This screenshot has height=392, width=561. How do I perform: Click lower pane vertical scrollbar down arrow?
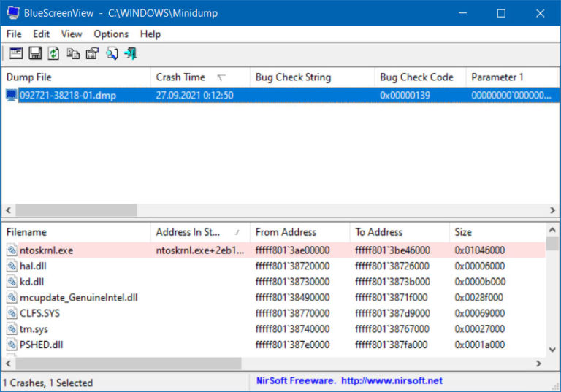(552, 350)
